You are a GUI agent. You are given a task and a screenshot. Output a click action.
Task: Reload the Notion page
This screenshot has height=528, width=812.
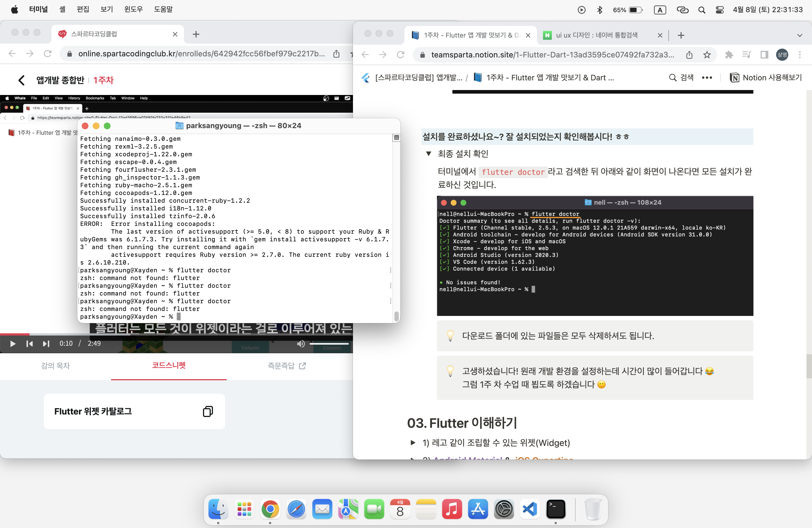coord(400,55)
